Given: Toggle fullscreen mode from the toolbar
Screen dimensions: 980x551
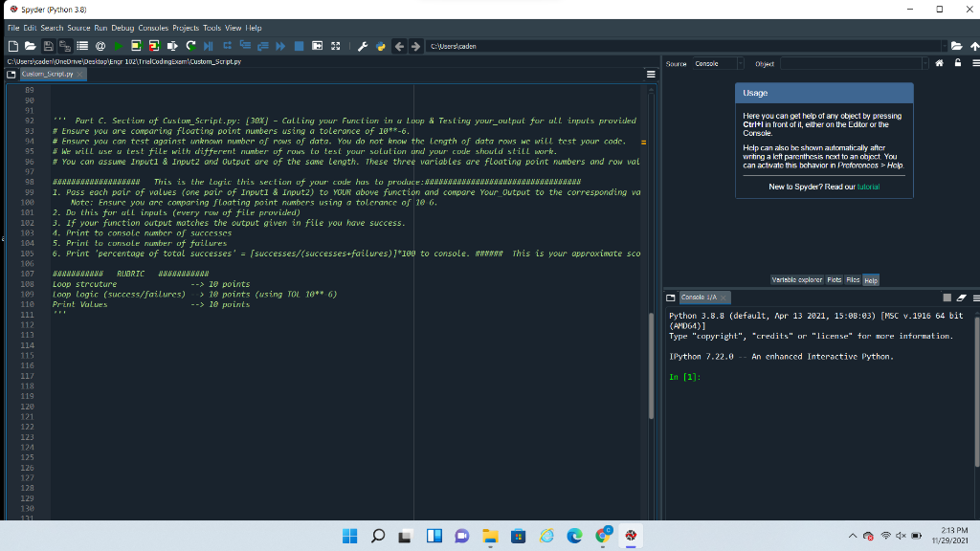Looking at the screenshot, I should pyautogui.click(x=335, y=46).
